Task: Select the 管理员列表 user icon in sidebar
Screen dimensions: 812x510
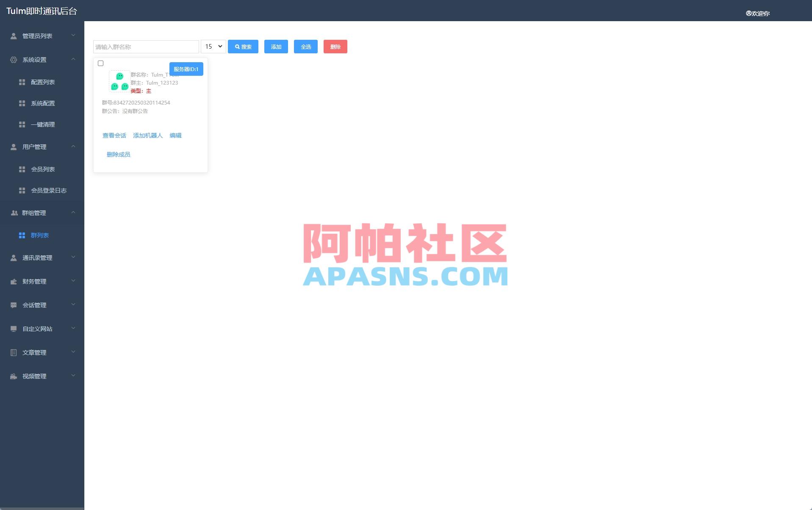Action: (x=13, y=36)
